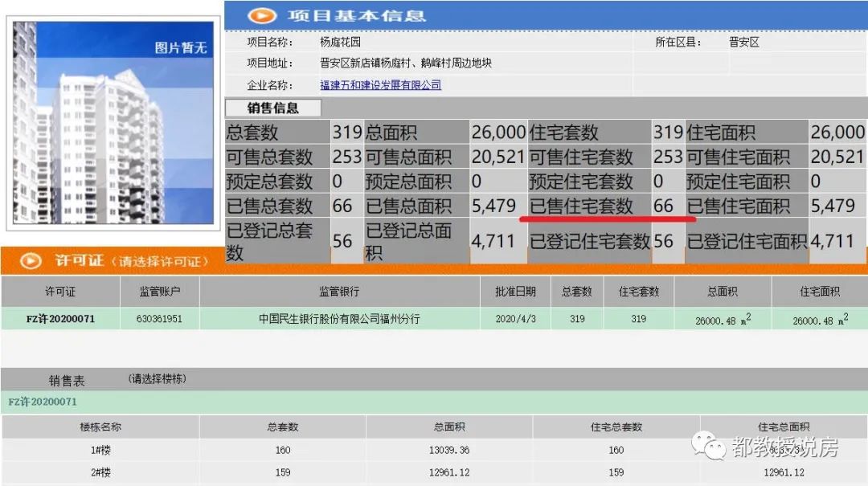Screen dimensions: 868x486
Task: Click the 楼栋名称 column header
Action: tap(100, 427)
